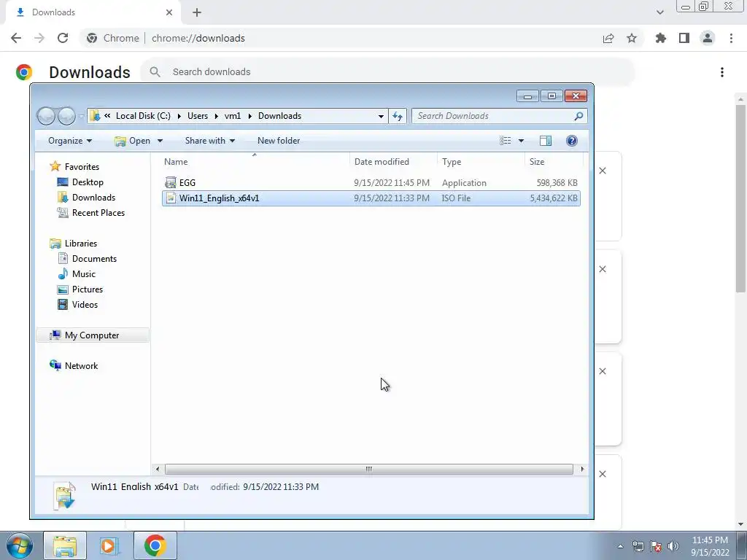Click the Search downloads field in Chrome

[388, 72]
